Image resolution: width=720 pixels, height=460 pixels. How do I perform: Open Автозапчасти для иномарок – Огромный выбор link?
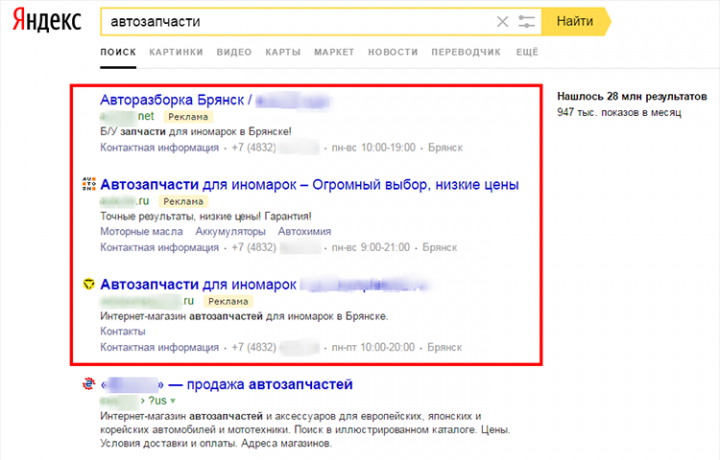pos(309,185)
